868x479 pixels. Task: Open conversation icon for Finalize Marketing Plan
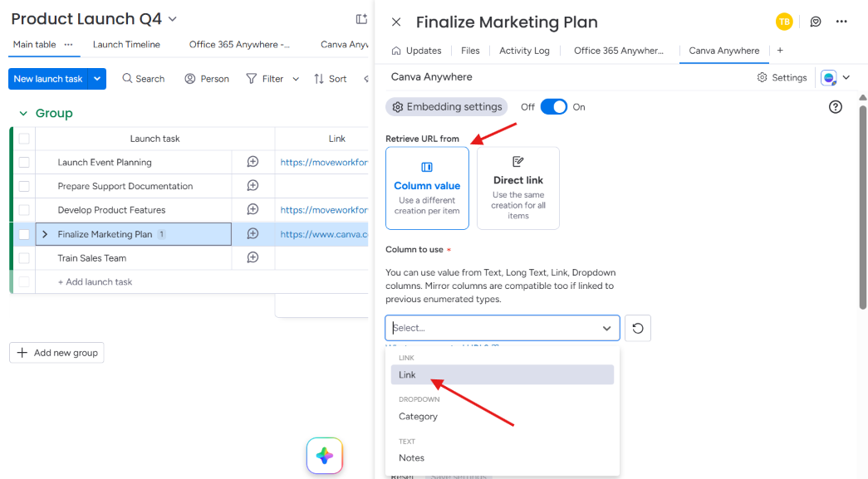click(253, 233)
